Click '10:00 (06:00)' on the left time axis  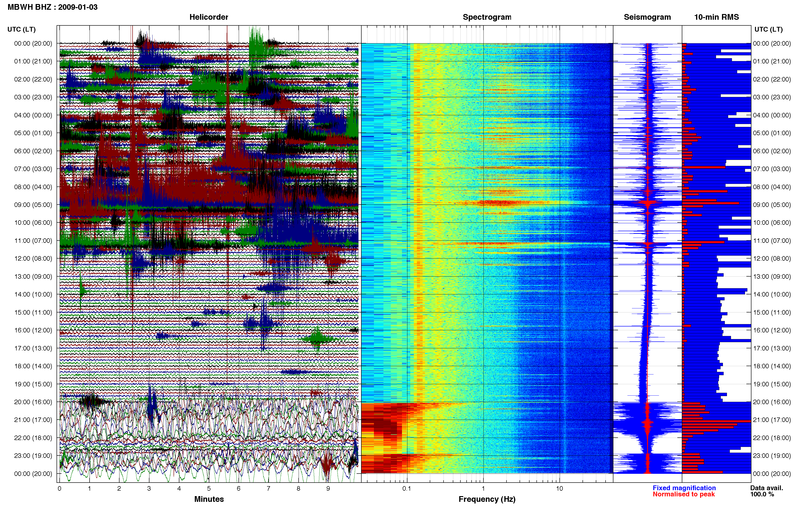point(33,223)
